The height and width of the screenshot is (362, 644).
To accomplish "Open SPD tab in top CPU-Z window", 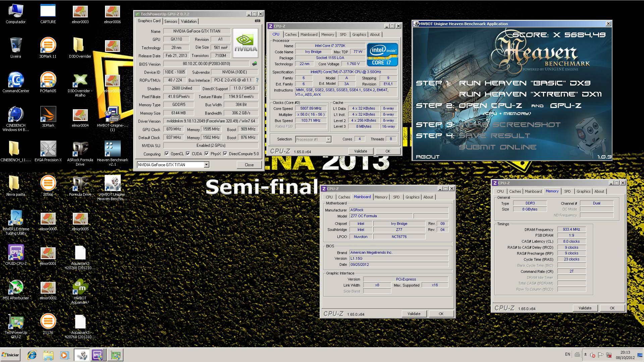I will tap(343, 35).
